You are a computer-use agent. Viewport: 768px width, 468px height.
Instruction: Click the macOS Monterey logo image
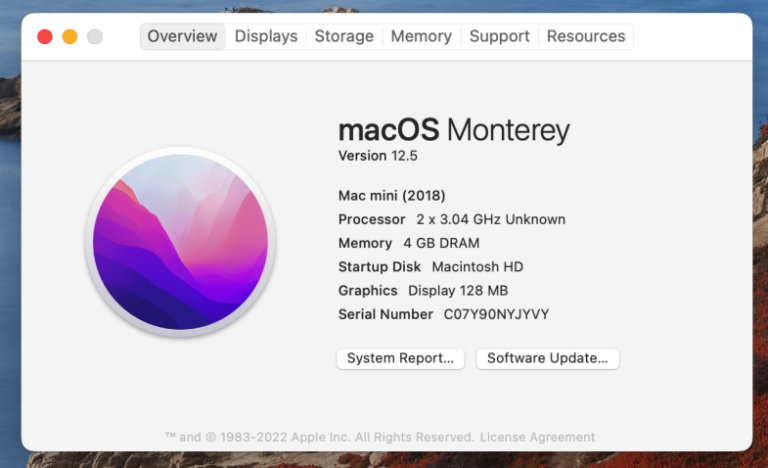181,242
